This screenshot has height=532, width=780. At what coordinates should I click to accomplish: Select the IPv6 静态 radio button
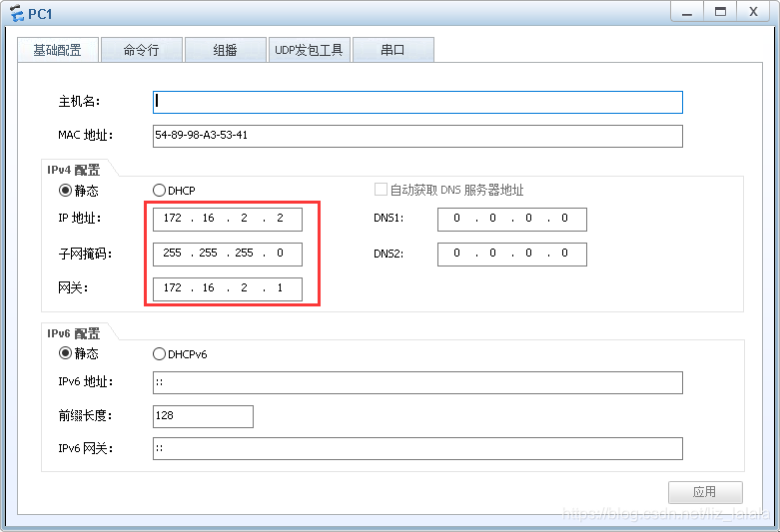[x=65, y=353]
